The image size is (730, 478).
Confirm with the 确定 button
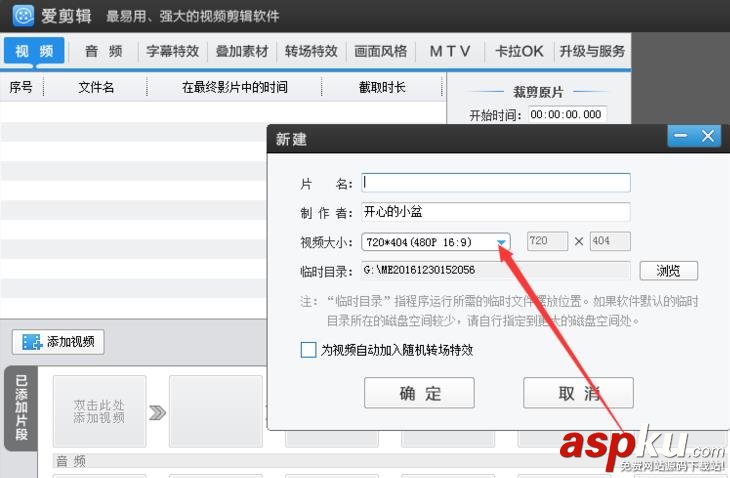(419, 393)
